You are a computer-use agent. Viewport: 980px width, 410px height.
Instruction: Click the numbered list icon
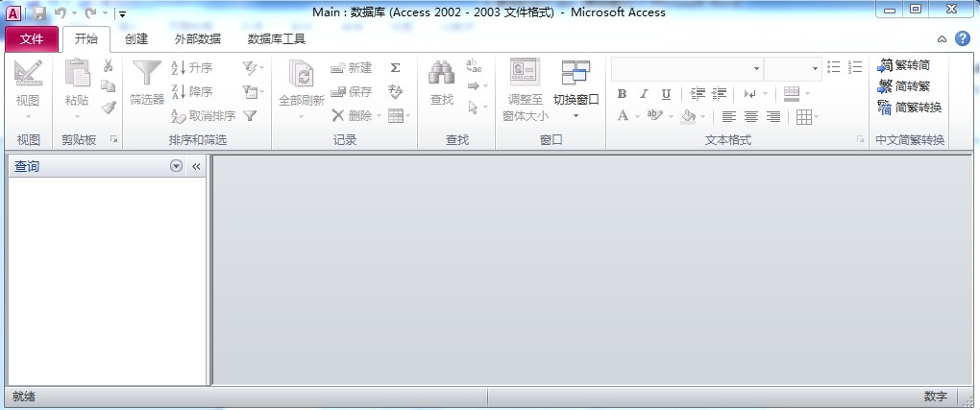click(856, 67)
